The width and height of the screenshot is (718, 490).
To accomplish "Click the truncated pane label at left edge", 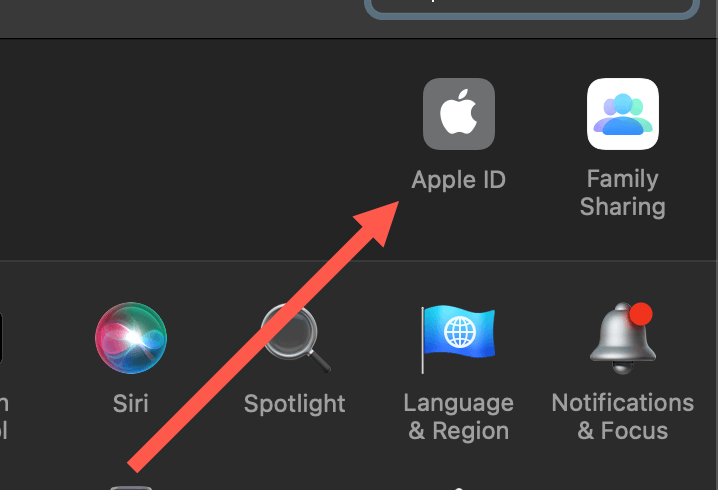I will click(4, 417).
